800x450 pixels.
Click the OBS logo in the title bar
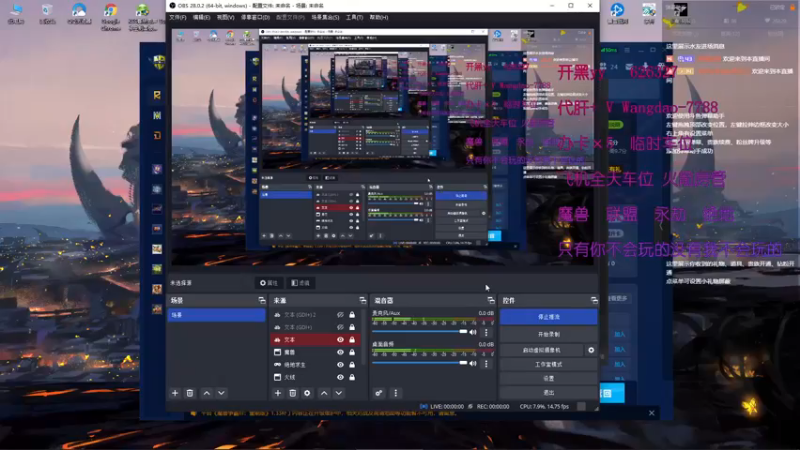172,6
